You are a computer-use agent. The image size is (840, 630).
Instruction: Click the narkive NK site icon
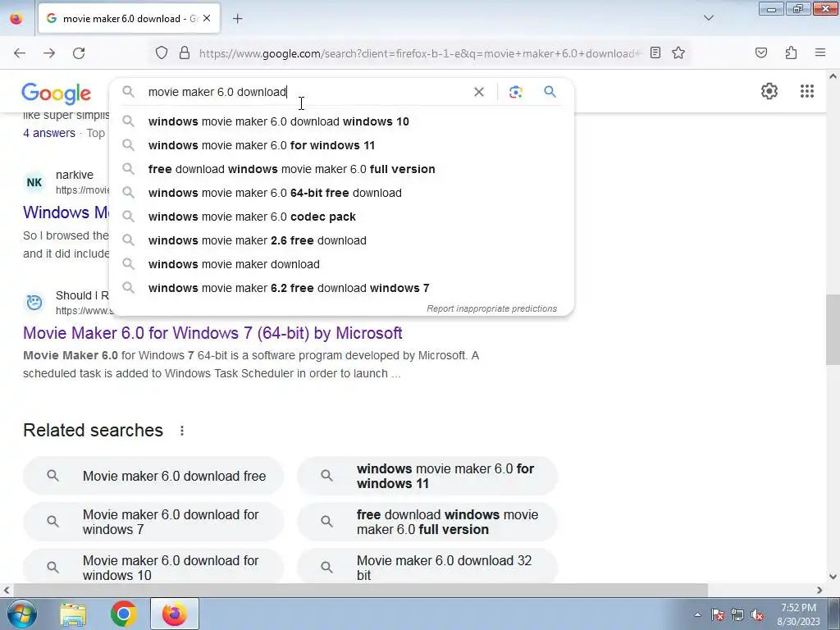point(34,182)
